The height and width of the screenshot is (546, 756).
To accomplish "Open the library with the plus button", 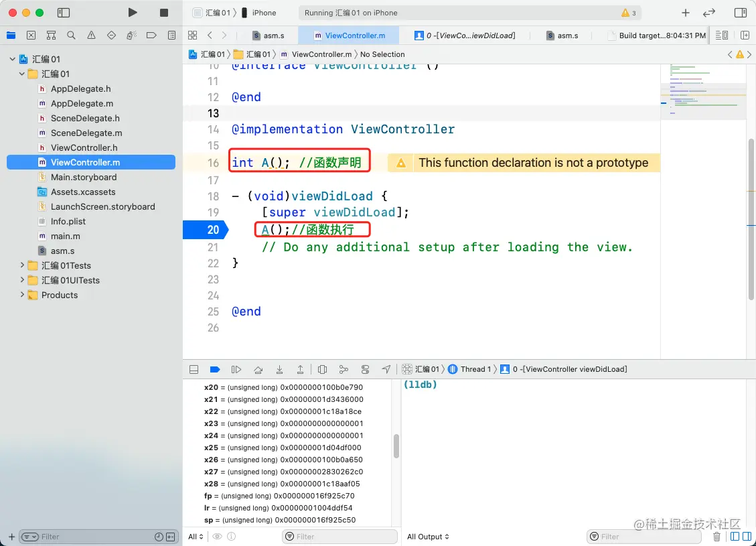I will point(686,13).
